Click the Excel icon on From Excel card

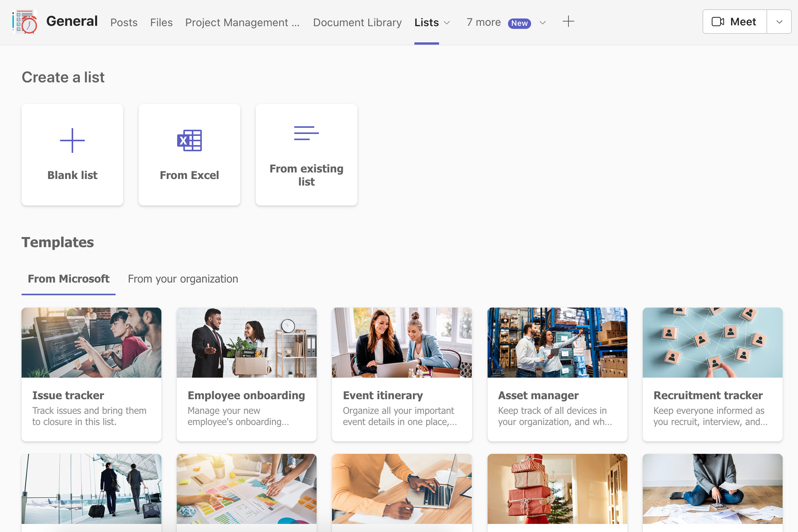pos(189,141)
